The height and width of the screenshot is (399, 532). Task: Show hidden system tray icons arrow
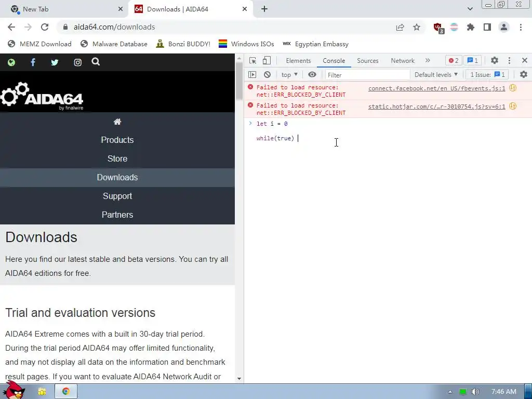[x=450, y=392]
